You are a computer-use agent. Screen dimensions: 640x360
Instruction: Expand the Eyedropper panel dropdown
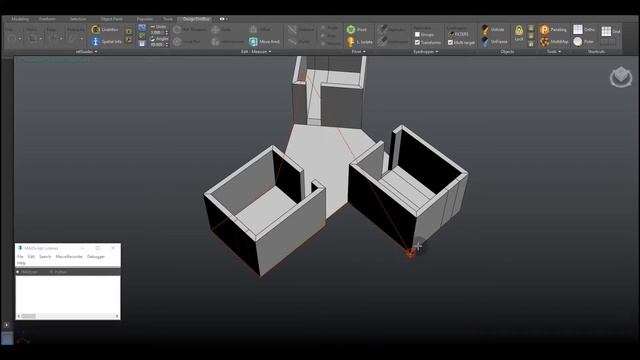tap(437, 52)
